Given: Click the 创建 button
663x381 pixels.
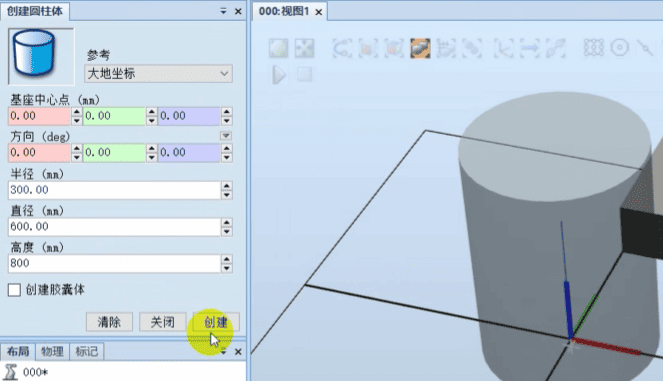Looking at the screenshot, I should coord(216,322).
